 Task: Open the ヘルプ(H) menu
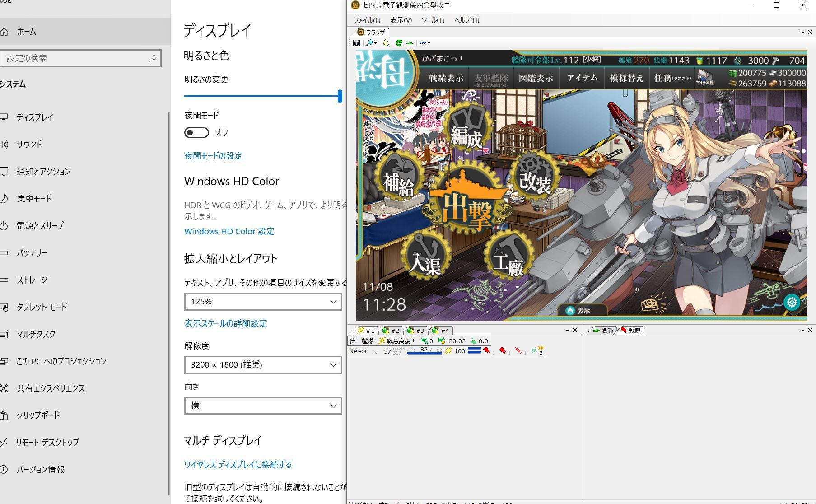[466, 20]
